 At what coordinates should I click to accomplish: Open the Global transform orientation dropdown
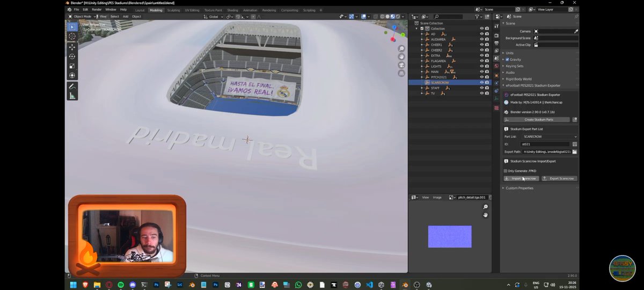click(x=215, y=17)
